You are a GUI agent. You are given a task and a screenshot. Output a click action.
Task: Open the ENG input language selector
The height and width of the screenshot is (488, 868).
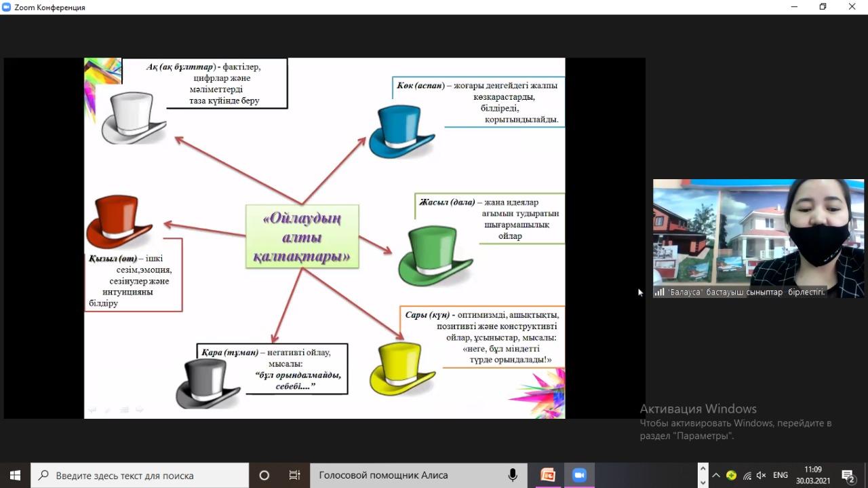pyautogui.click(x=780, y=475)
